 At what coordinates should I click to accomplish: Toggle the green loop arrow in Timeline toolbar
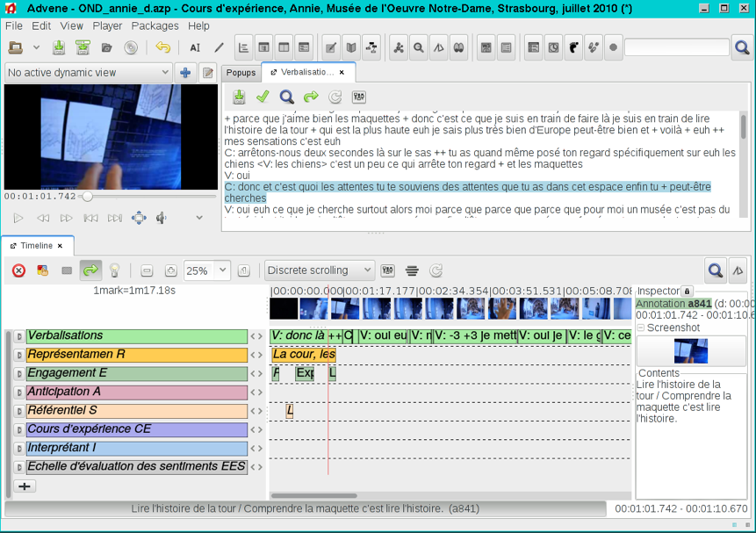click(90, 270)
